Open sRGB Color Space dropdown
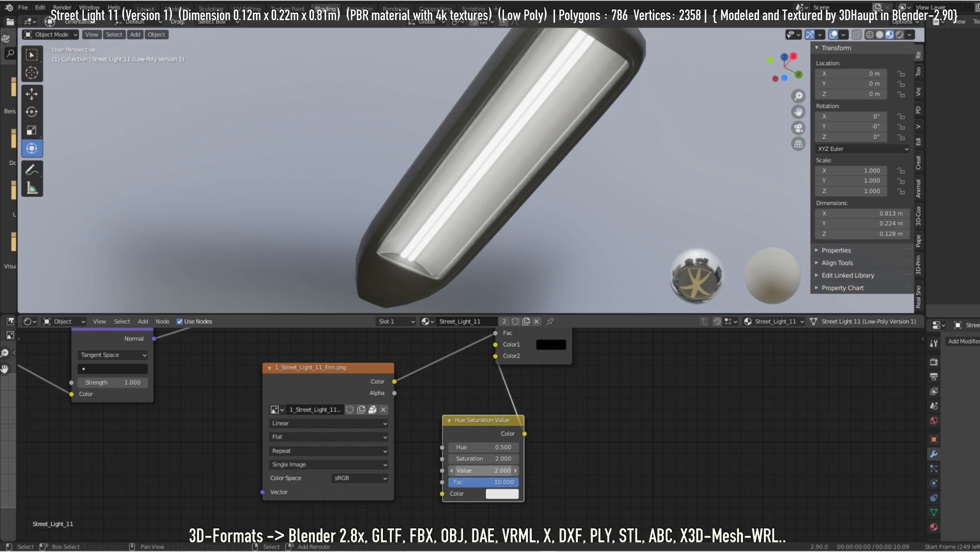This screenshot has width=980, height=552. point(360,478)
